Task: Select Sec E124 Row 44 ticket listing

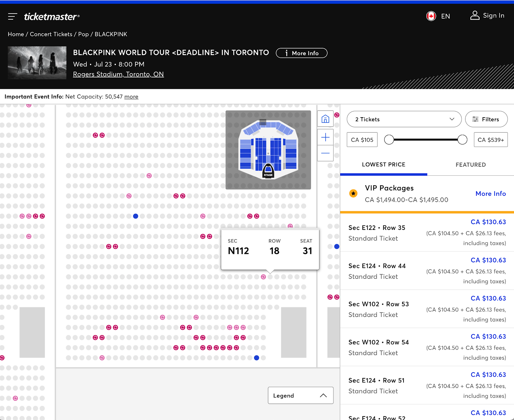Action: pyautogui.click(x=427, y=271)
